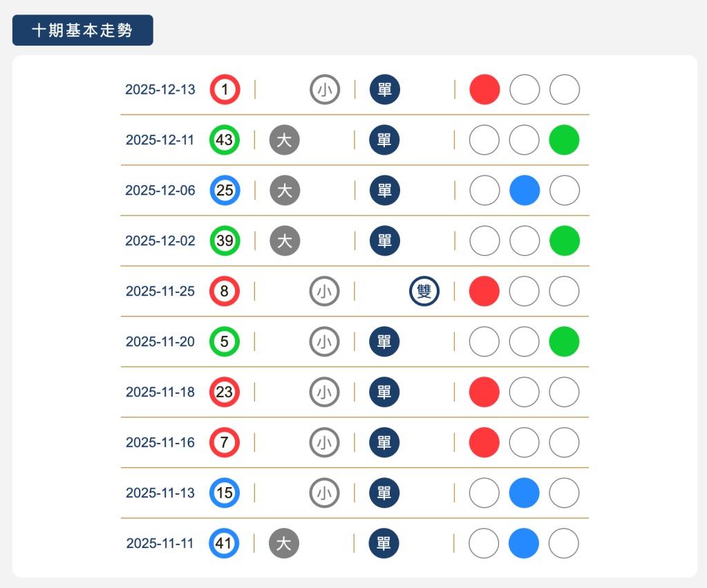Click the 2025-11-18 date label
Viewport: 707px width, 588px height.
[x=160, y=392]
